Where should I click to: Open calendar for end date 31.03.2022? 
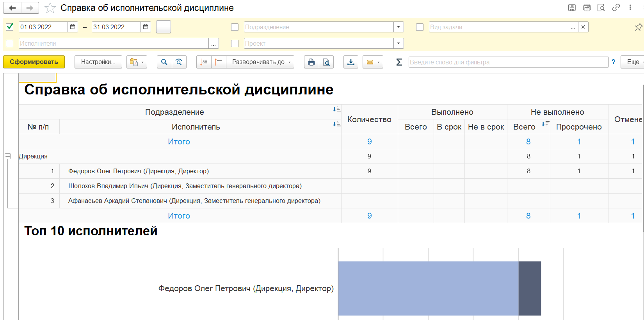146,27
